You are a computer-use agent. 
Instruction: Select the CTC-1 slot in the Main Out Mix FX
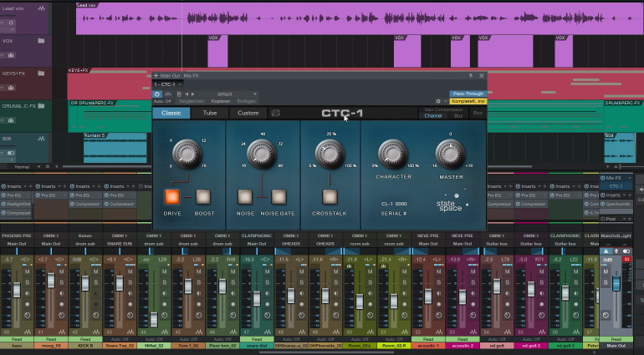pos(616,186)
